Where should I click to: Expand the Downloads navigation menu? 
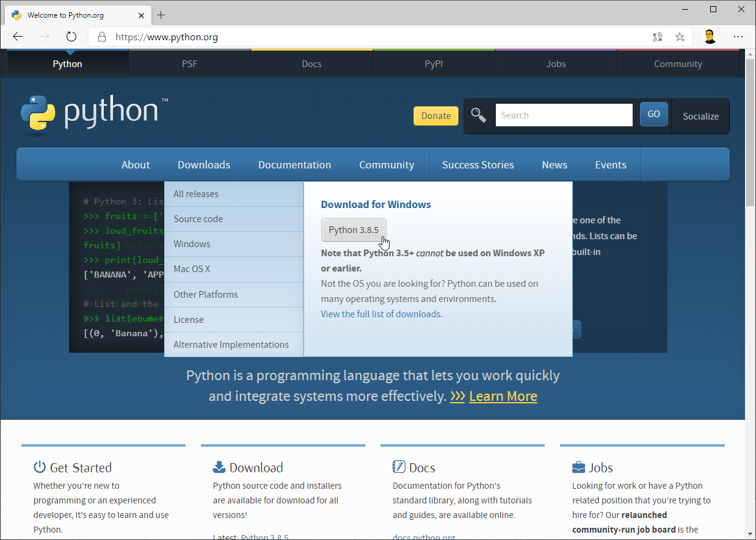204,165
